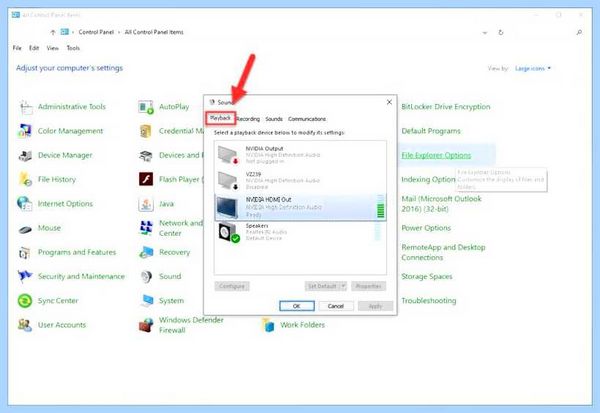
Task: Select NVIDIA Output device icon
Action: click(228, 155)
